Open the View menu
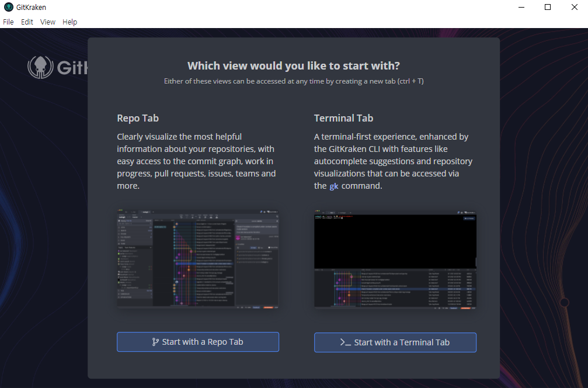Viewport: 588px width, 388px height. (48, 22)
